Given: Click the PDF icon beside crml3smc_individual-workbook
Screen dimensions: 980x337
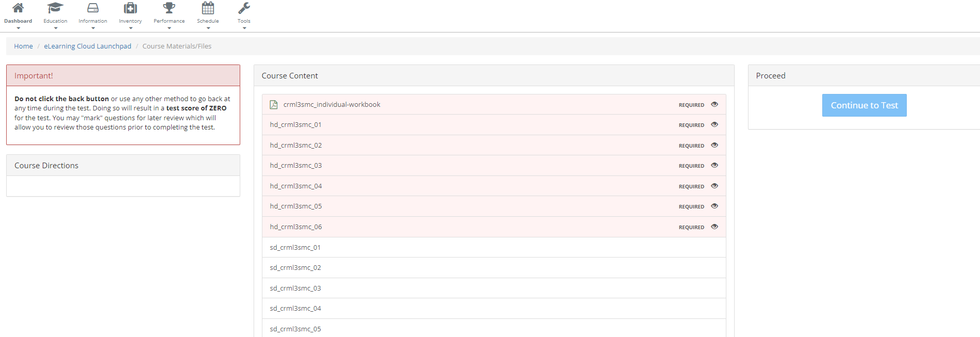Looking at the screenshot, I should [x=274, y=105].
